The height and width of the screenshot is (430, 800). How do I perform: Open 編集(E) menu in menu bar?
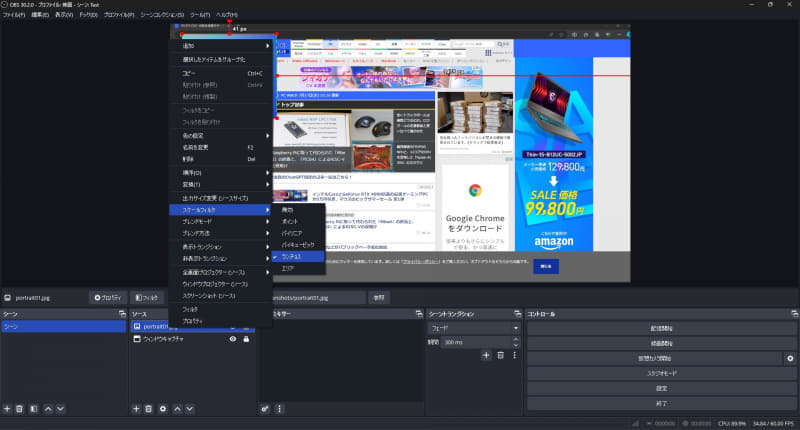click(x=40, y=15)
